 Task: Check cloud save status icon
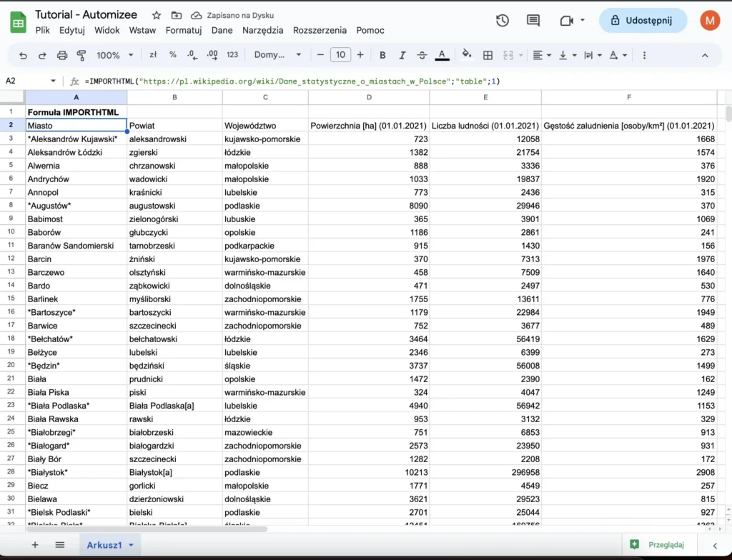pos(197,16)
